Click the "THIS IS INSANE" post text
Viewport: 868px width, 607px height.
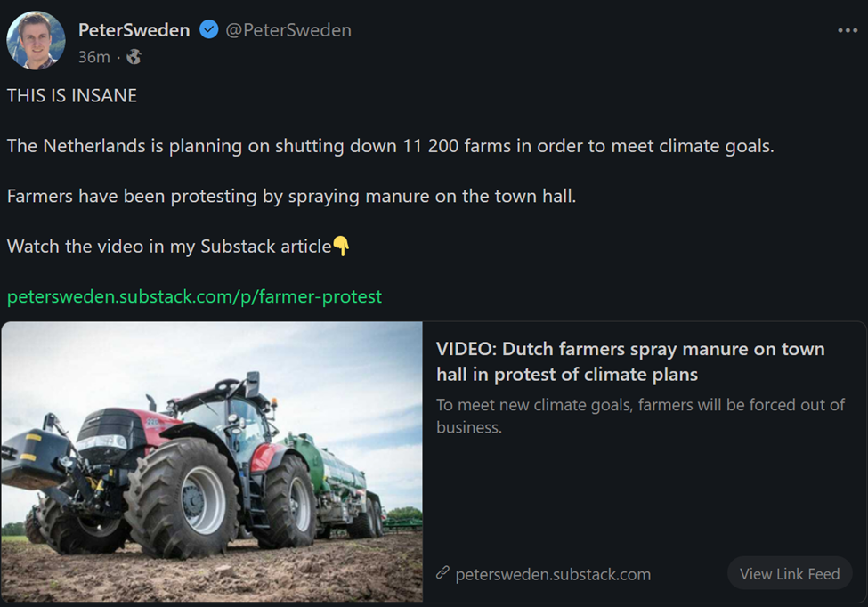[x=72, y=95]
